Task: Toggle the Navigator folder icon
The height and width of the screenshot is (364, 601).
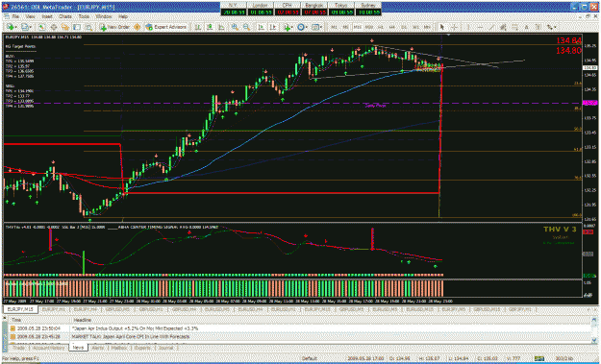Action: click(x=65, y=27)
